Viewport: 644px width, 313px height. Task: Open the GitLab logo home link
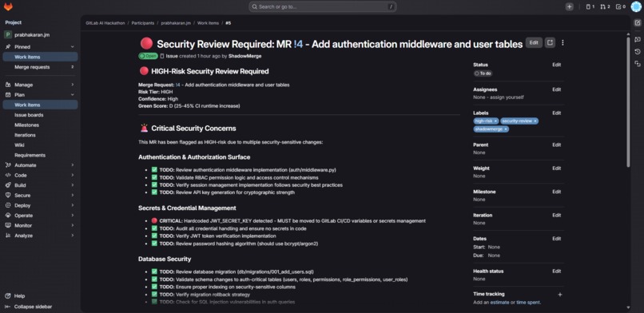(8, 6)
